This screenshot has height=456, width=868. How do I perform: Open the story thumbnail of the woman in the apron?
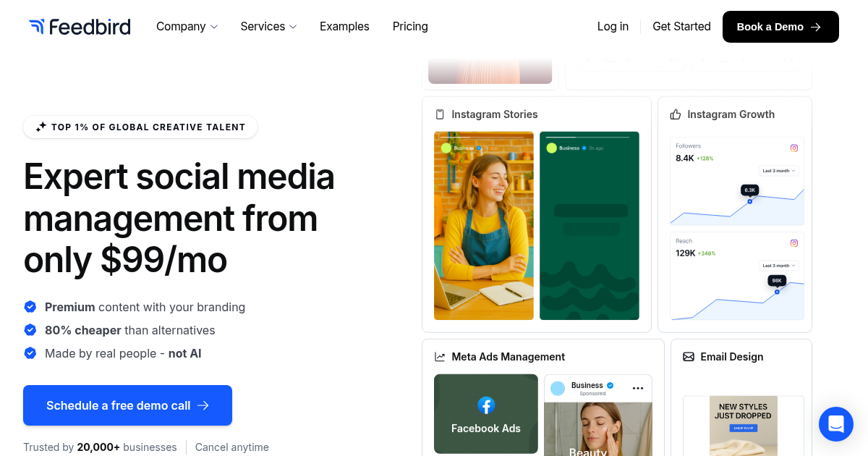pos(484,226)
